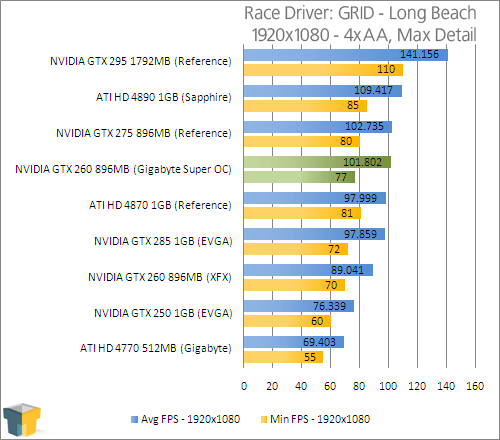Click the label 'NVIDIA GTX 285 1GB (EVGA)'
The height and width of the screenshot is (440, 500).
click(163, 241)
